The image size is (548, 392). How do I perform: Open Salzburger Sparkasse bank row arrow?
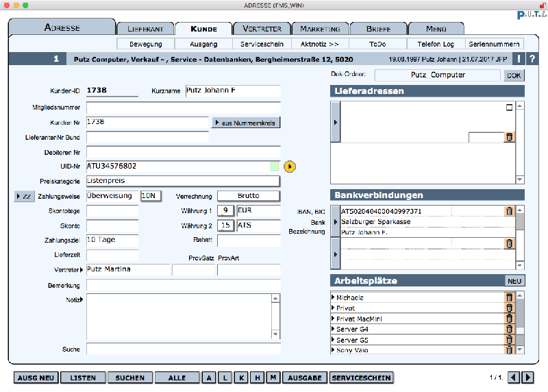336,222
